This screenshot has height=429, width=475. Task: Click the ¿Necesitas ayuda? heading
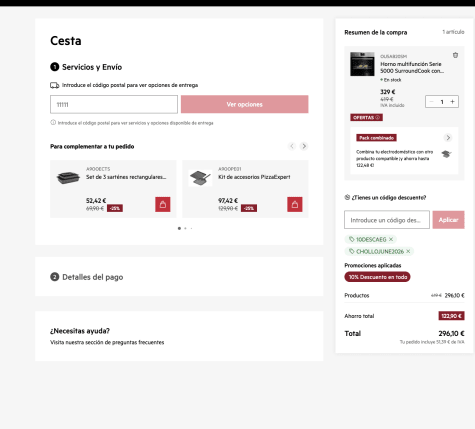[x=80, y=331]
